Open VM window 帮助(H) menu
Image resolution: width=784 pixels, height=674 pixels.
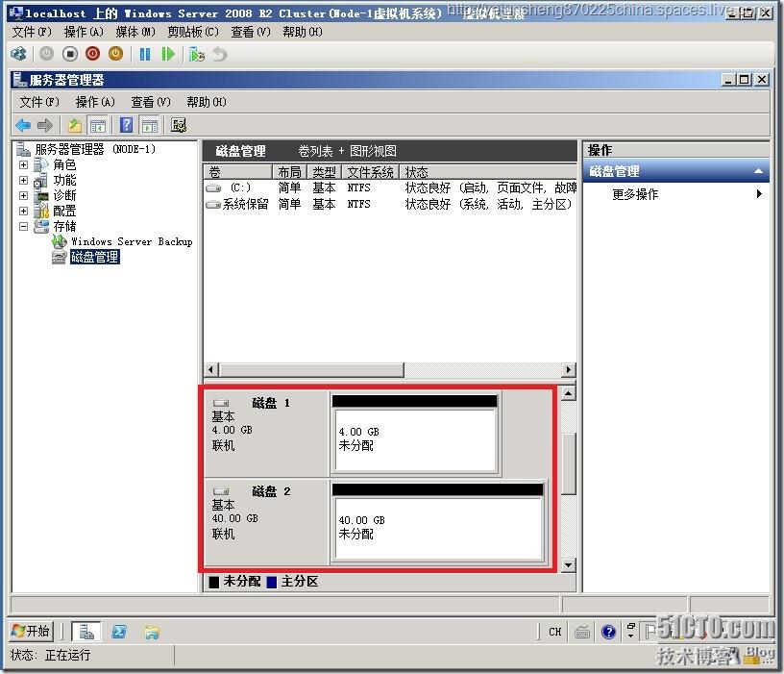coord(303,32)
